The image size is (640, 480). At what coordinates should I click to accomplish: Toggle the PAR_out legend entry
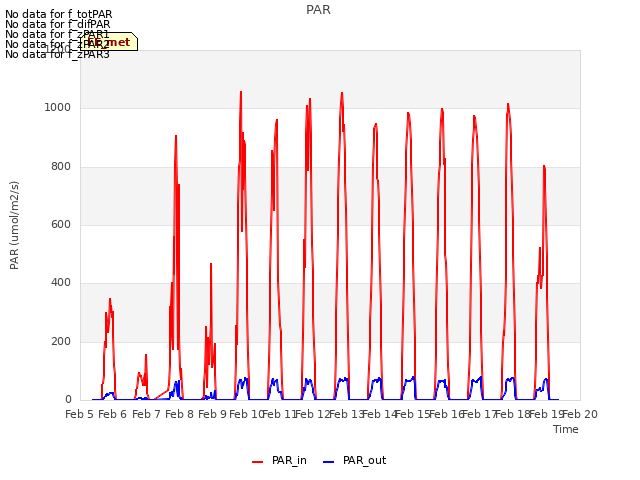coord(354,461)
